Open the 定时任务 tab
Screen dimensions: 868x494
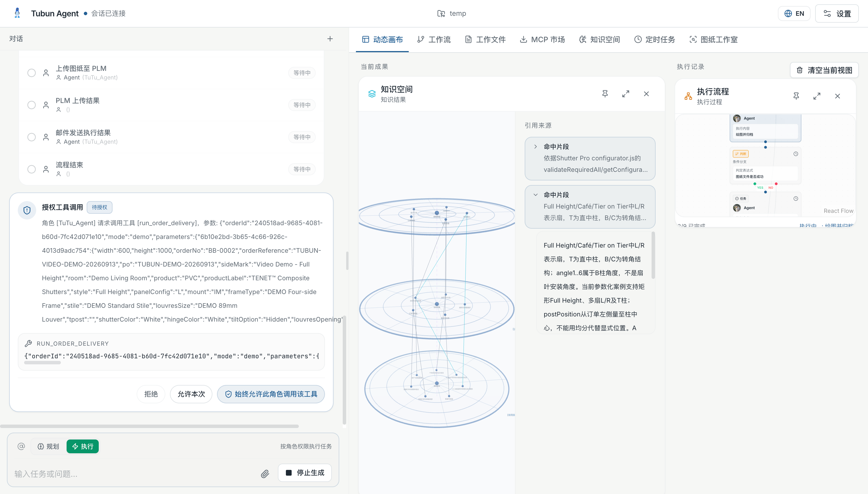coord(654,39)
